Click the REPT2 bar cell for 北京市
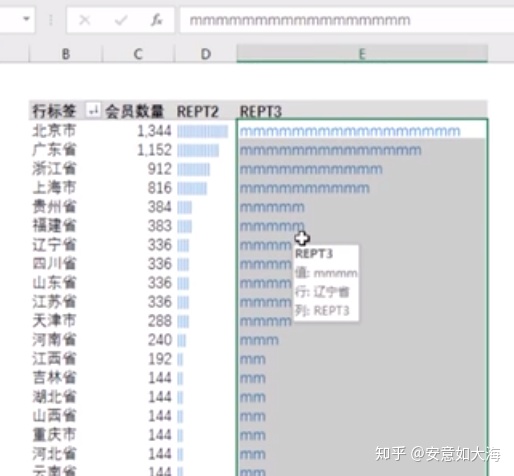 [x=203, y=131]
